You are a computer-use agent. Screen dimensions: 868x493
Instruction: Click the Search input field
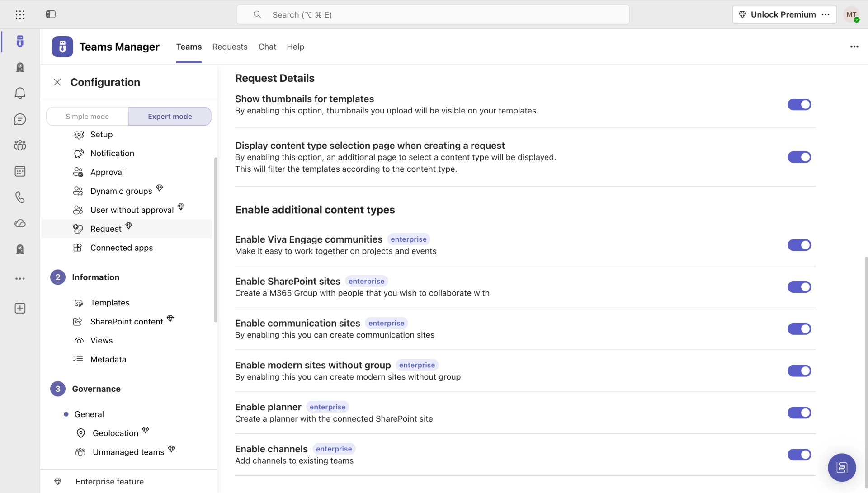(x=433, y=14)
